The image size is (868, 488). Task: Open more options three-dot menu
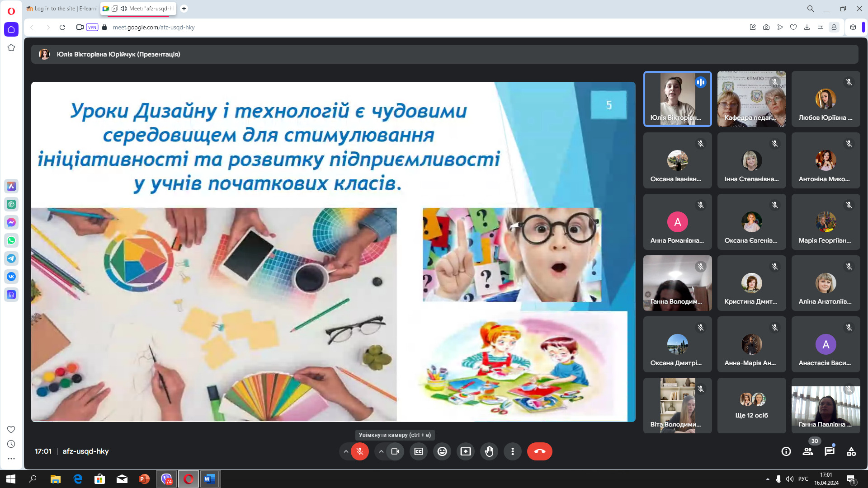(x=513, y=451)
